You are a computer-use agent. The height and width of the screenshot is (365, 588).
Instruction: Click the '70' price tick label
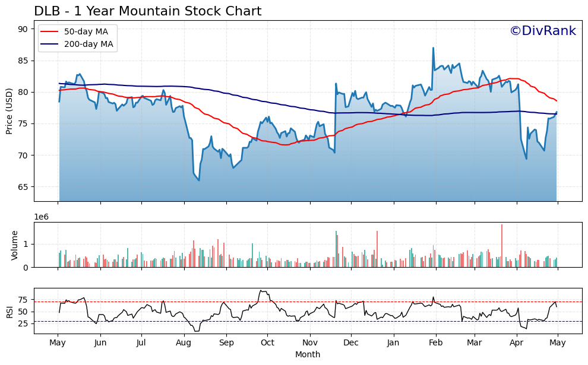(x=23, y=155)
